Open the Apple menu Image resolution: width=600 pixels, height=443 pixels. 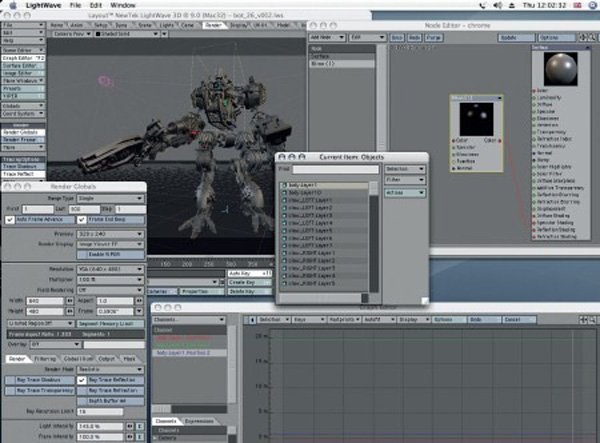(x=12, y=6)
